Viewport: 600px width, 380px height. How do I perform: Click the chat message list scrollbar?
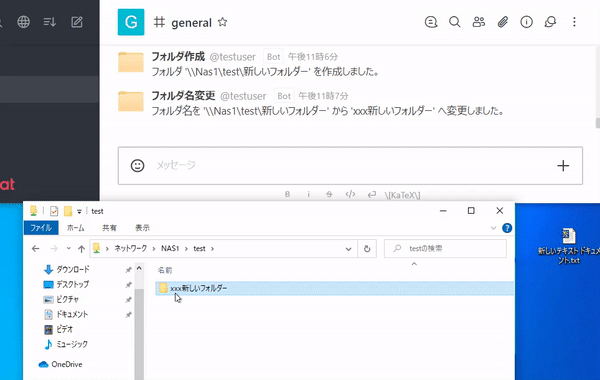[597, 122]
